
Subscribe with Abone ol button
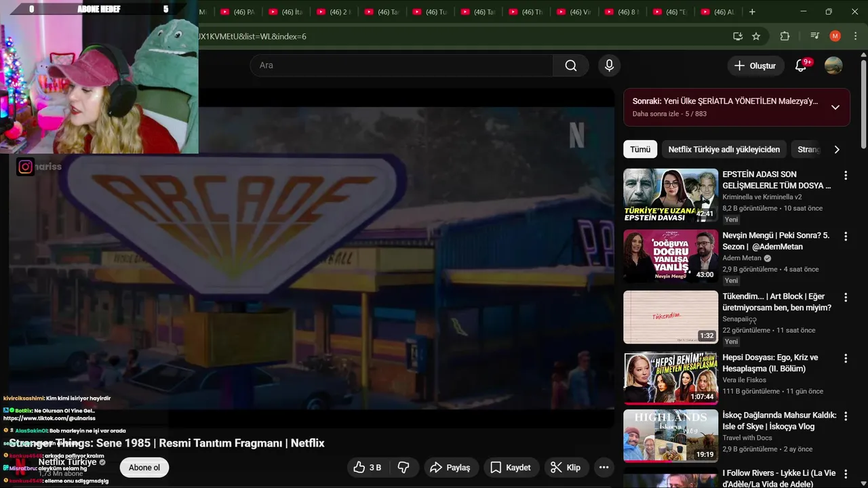click(144, 468)
